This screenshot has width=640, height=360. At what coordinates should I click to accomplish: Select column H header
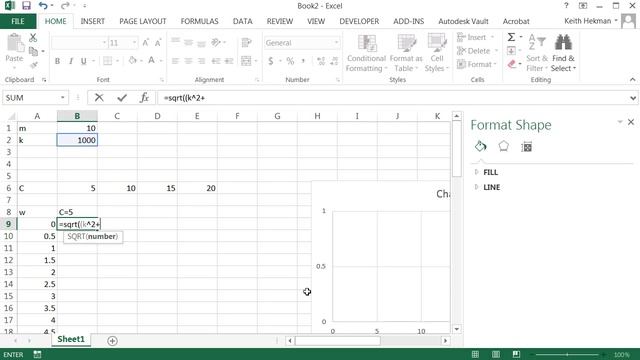(x=317, y=116)
